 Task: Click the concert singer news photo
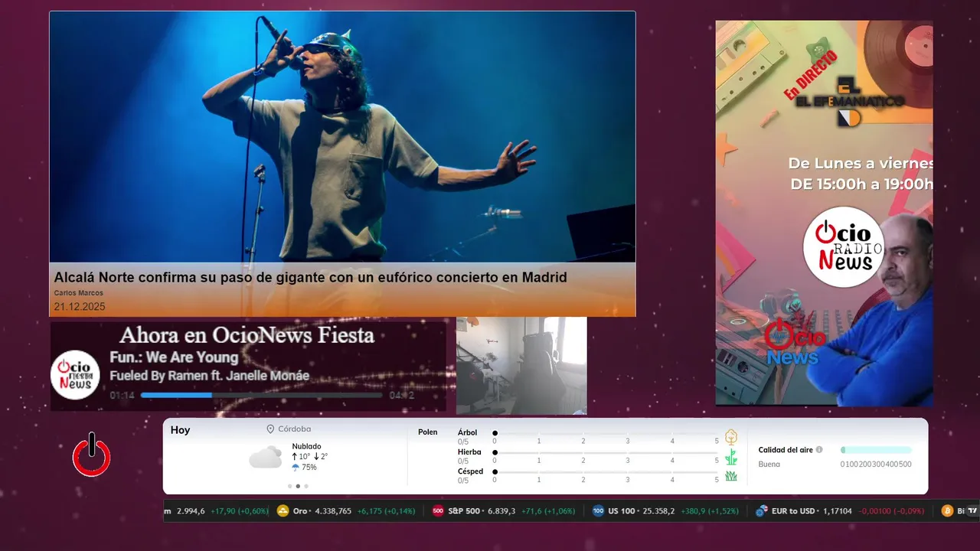(x=342, y=137)
